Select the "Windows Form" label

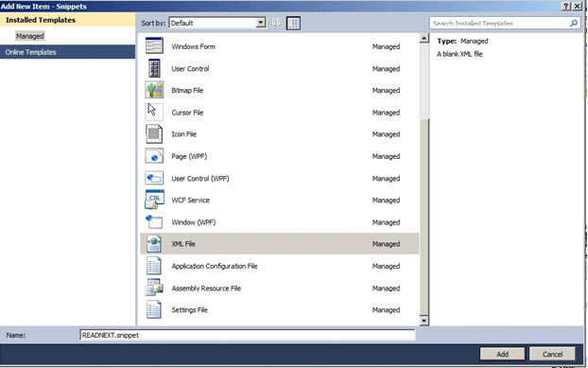193,46
